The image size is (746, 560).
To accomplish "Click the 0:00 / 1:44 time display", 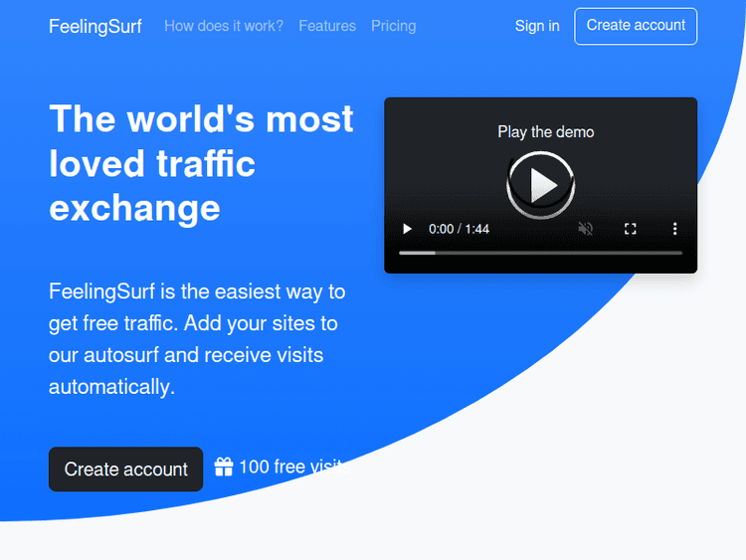I will pos(459,229).
